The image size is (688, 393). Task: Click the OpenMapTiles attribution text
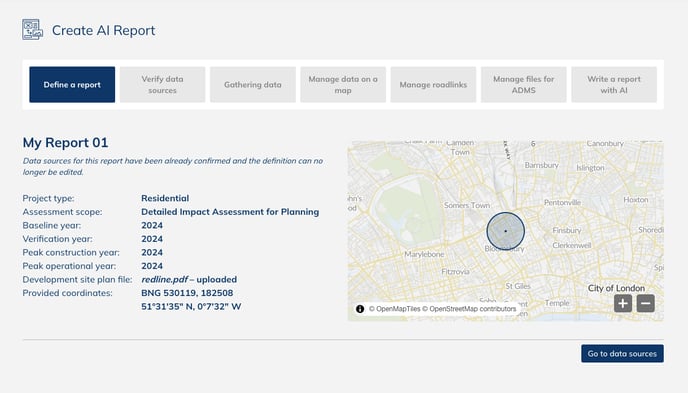pyautogui.click(x=394, y=309)
